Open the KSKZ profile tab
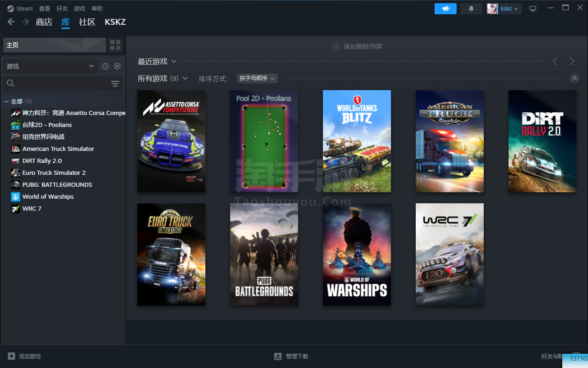 115,22
